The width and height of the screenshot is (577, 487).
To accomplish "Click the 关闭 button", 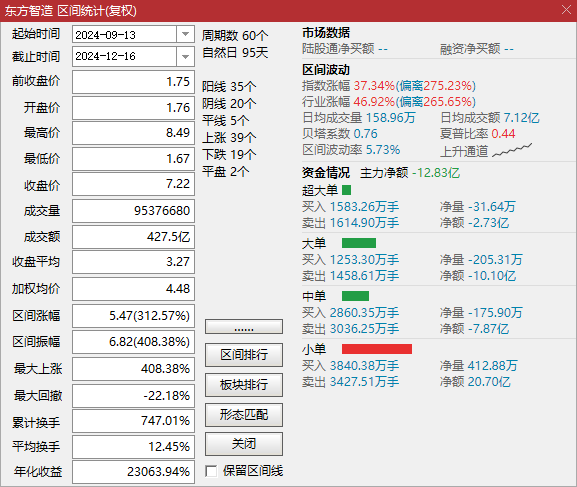I will tap(244, 444).
